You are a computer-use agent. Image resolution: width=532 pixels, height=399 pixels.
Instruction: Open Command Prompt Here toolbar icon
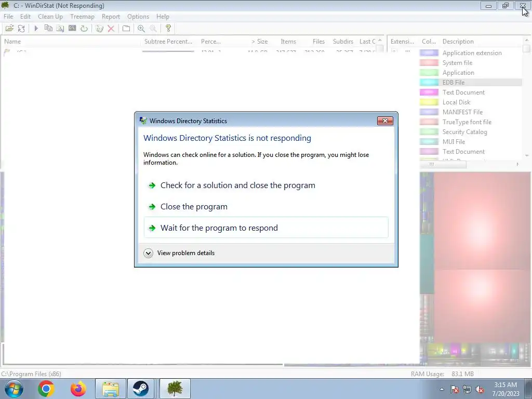(72, 29)
